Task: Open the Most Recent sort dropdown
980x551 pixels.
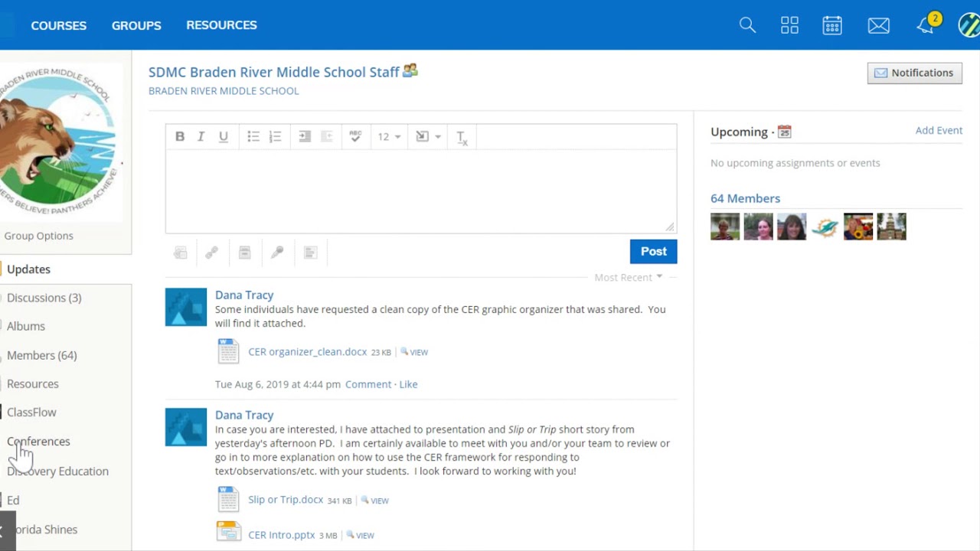Action: pos(629,277)
